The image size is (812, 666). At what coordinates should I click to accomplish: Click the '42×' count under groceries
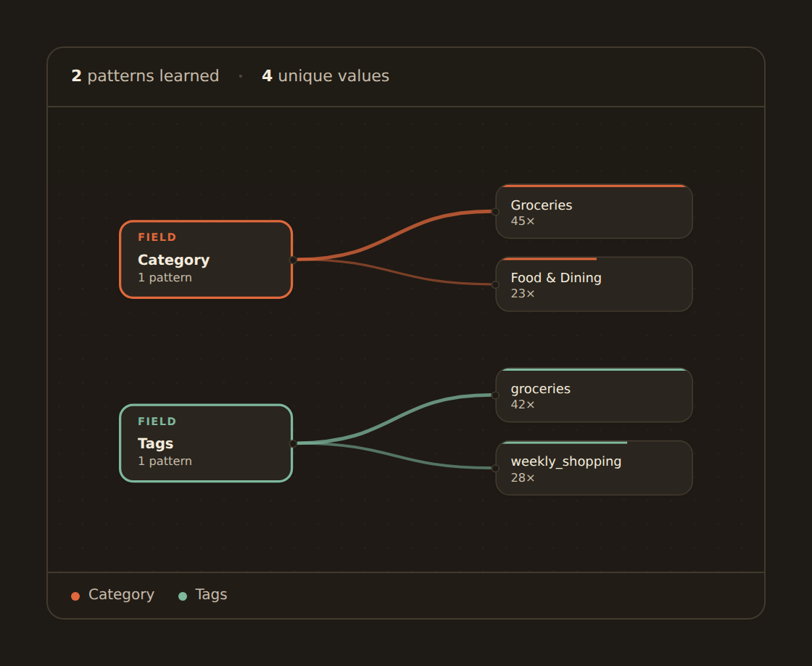pyautogui.click(x=523, y=405)
